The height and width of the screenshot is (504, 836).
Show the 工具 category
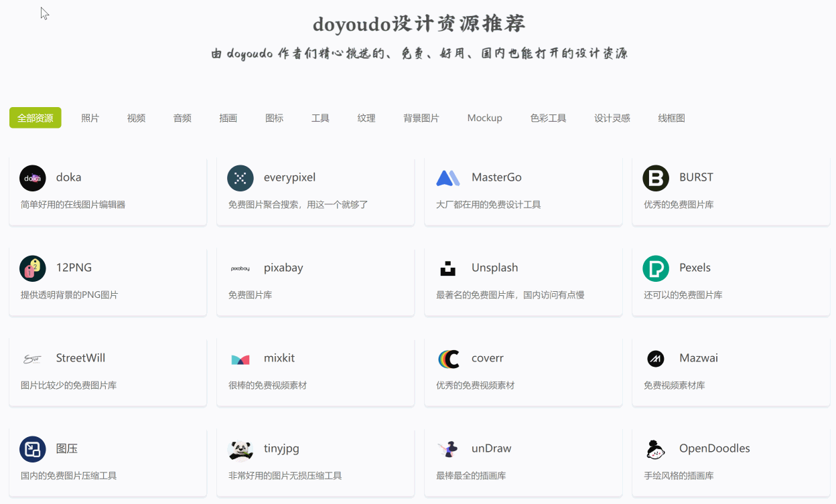320,118
